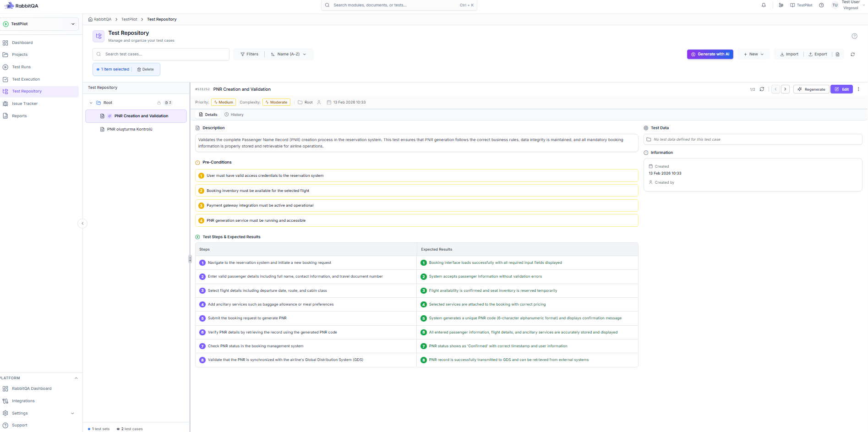Open Integrations in the platform section
The image size is (868, 432).
[39, 401]
